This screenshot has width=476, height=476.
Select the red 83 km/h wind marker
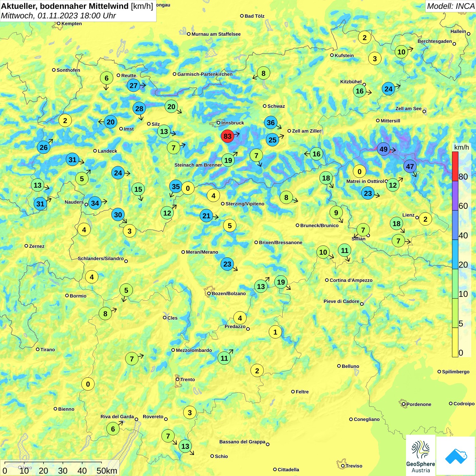pyautogui.click(x=227, y=136)
